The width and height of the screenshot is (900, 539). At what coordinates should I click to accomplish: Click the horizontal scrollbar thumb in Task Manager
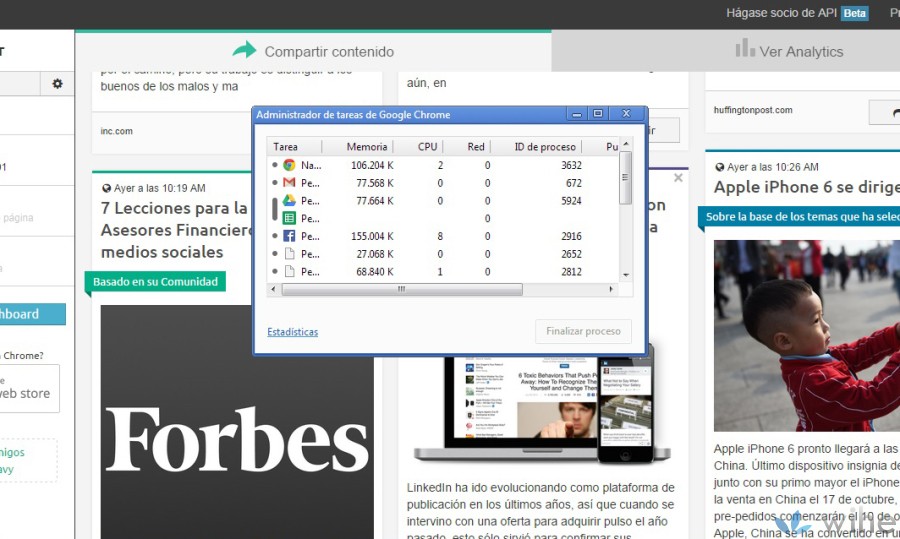402,289
